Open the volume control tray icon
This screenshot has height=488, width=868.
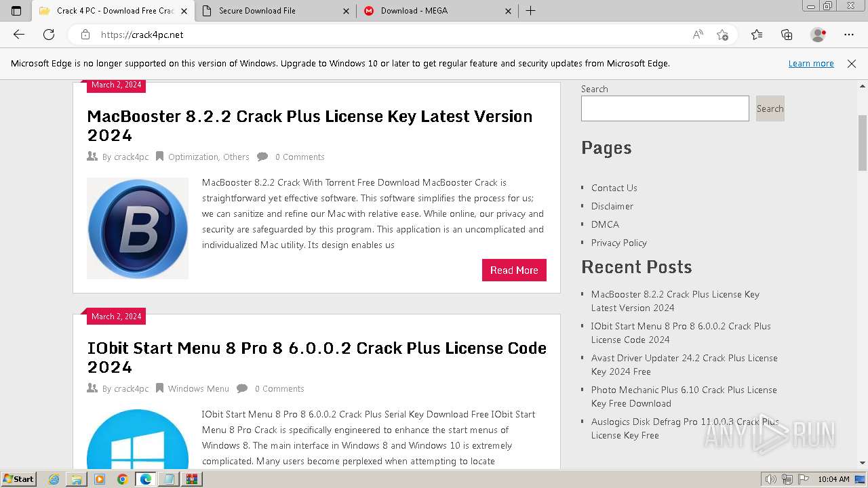coord(772,479)
